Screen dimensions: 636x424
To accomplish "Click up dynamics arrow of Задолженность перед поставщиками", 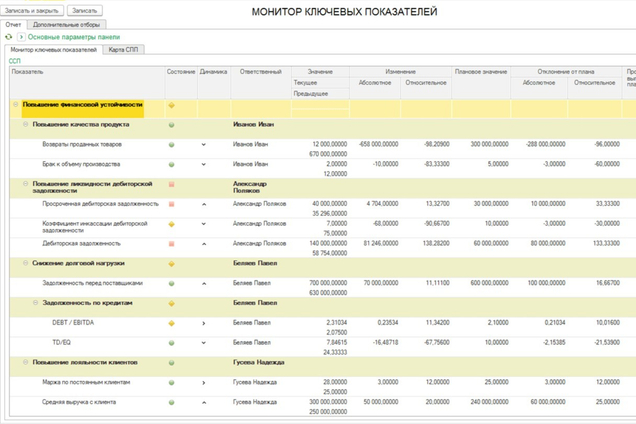I will (204, 284).
